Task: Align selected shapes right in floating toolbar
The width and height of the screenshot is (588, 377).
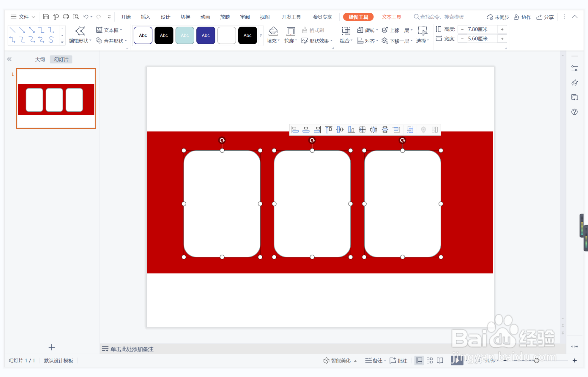Action: [x=317, y=130]
